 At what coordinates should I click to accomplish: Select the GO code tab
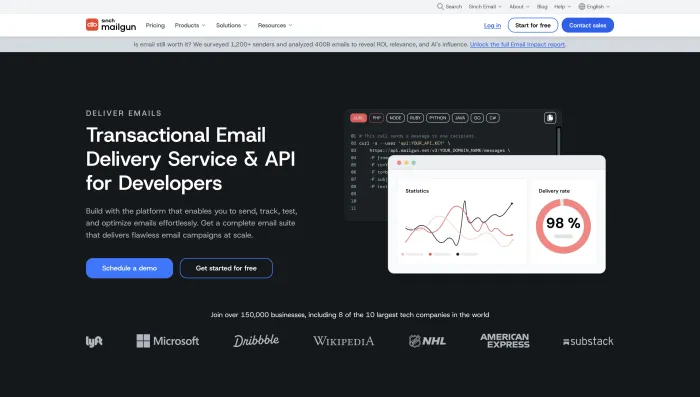pyautogui.click(x=477, y=118)
